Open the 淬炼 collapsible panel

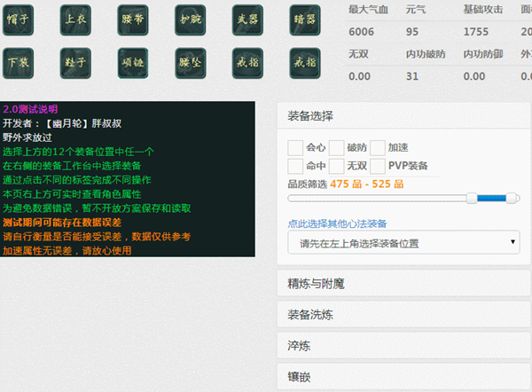click(x=403, y=346)
